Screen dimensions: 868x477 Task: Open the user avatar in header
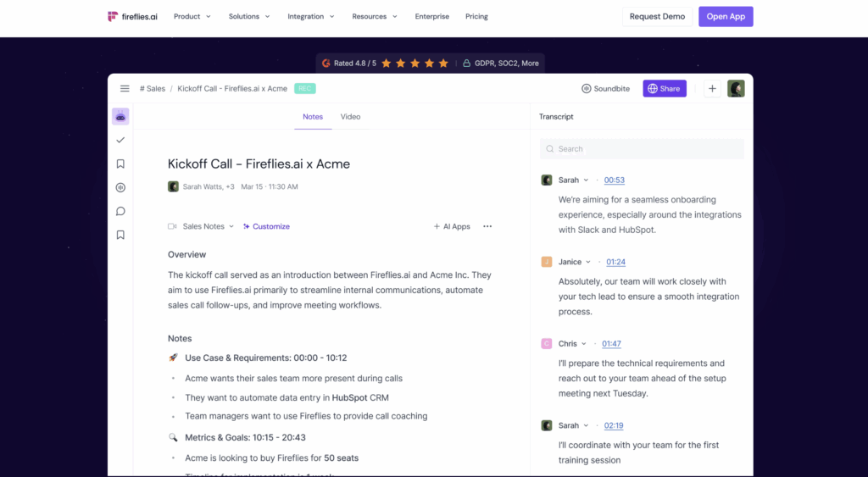[736, 89]
